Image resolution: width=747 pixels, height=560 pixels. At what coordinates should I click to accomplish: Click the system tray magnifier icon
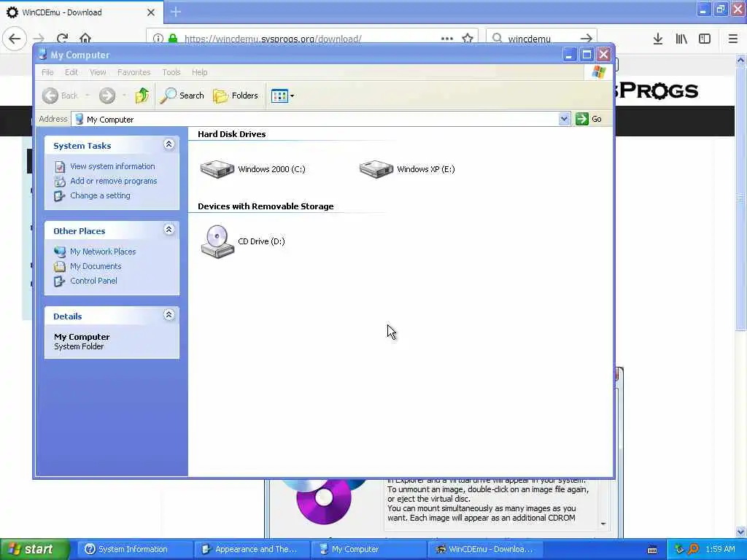point(693,550)
